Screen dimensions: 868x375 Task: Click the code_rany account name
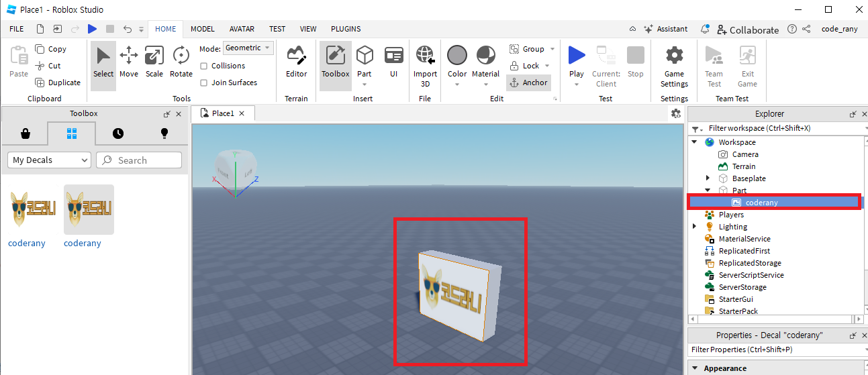(839, 29)
